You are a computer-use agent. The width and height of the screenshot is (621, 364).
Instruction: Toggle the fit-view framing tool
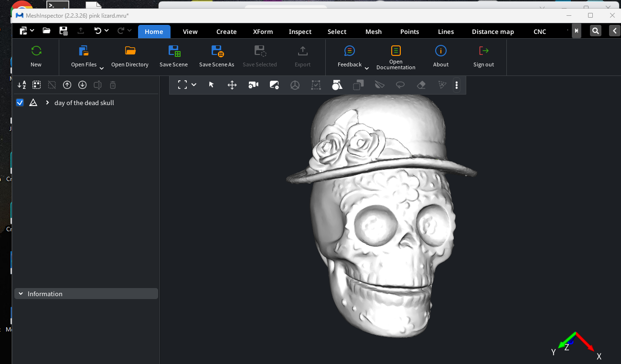[183, 85]
